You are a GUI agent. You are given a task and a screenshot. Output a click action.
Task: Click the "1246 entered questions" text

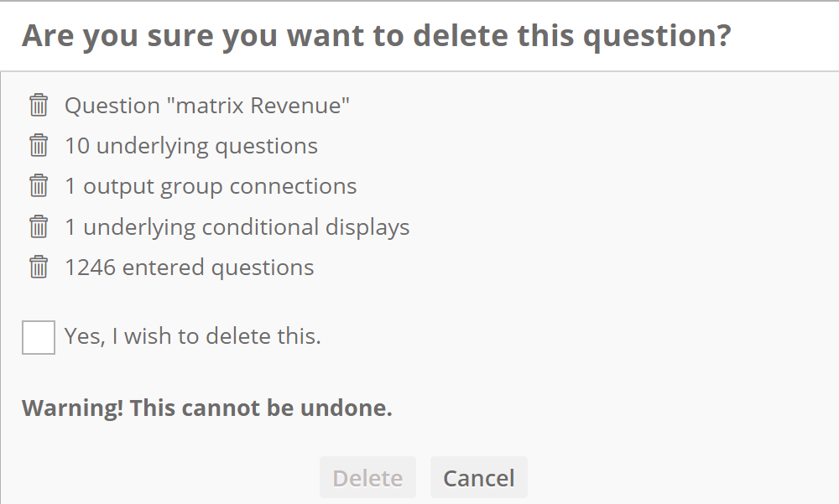[x=190, y=268]
